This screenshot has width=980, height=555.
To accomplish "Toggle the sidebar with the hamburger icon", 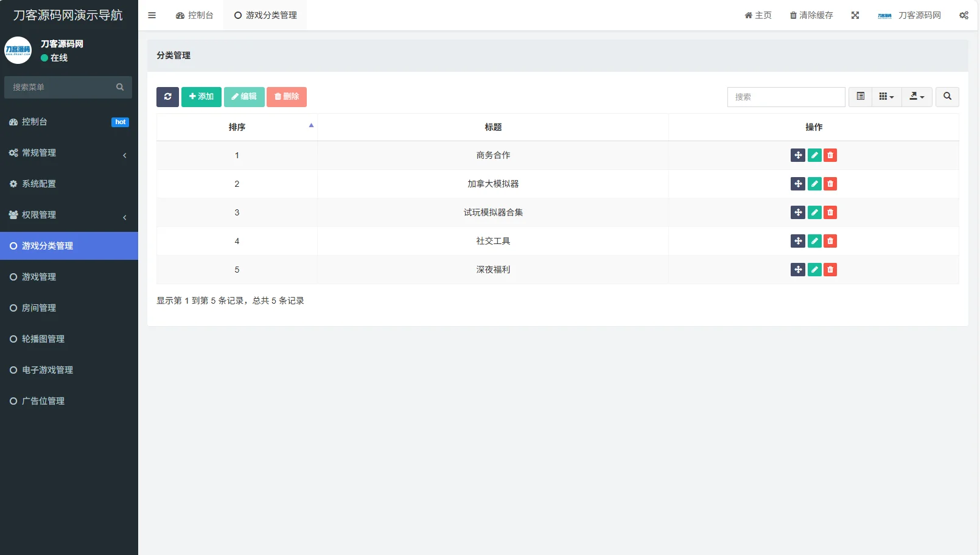I will [x=152, y=15].
